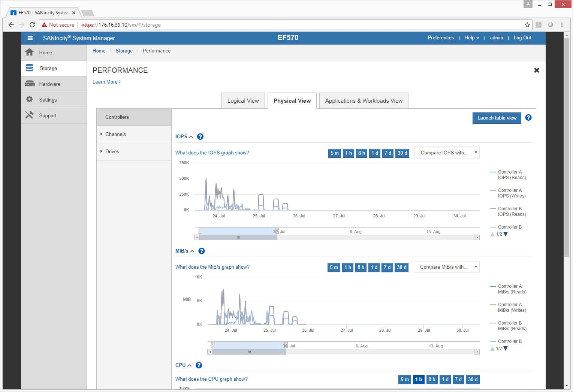Set CPU graph range to 1 h
573x392 pixels.
pos(418,379)
